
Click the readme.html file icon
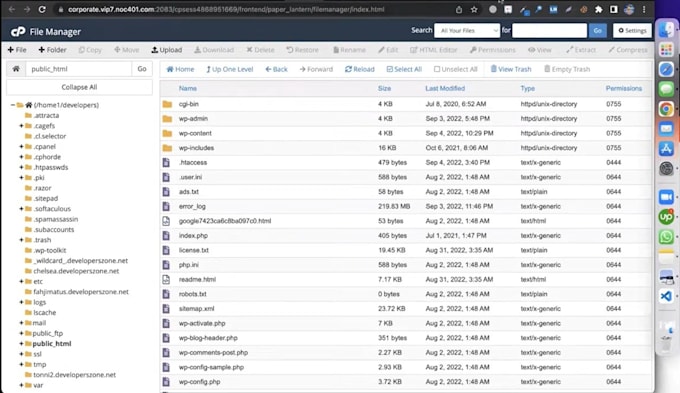click(166, 279)
